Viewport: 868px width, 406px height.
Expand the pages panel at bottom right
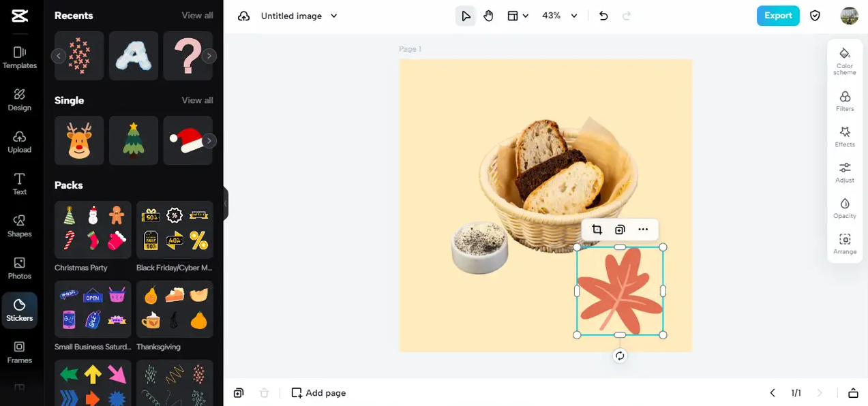coord(853,393)
